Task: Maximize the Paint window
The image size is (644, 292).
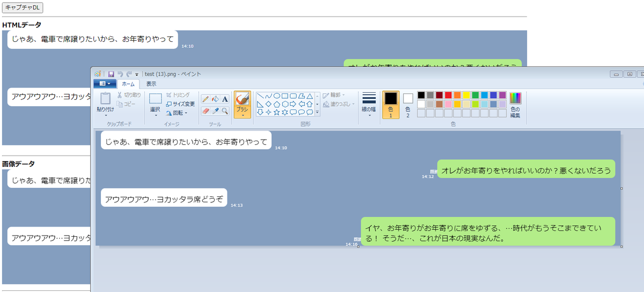Action: click(x=629, y=74)
